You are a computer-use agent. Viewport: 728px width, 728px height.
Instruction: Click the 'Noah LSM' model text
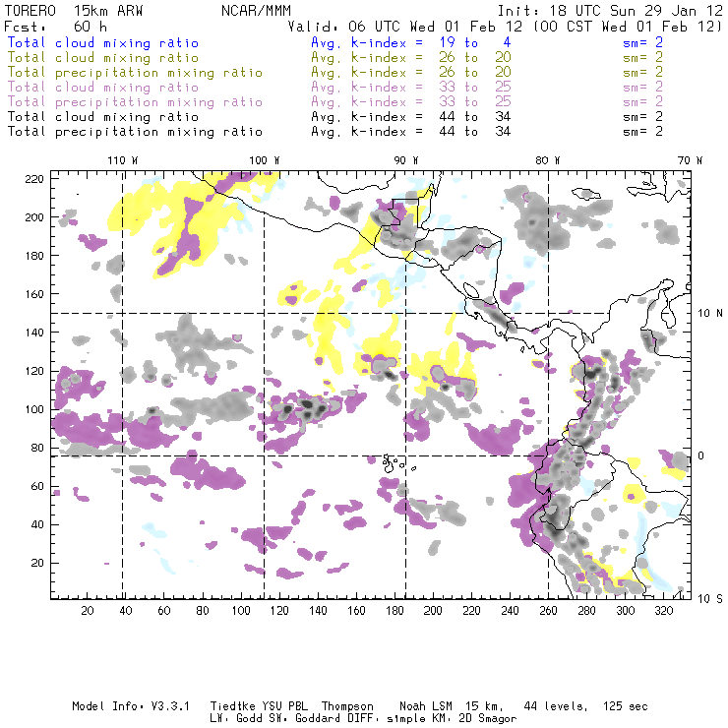(x=425, y=706)
